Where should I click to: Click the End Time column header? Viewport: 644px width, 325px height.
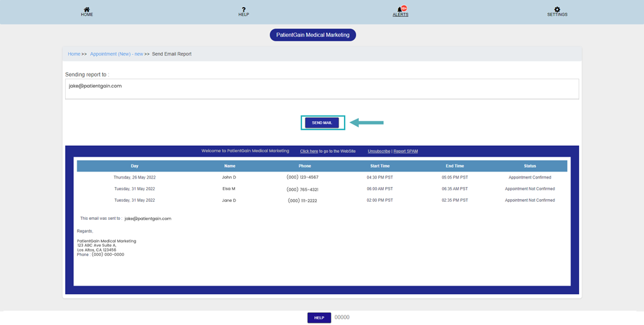coord(455,166)
